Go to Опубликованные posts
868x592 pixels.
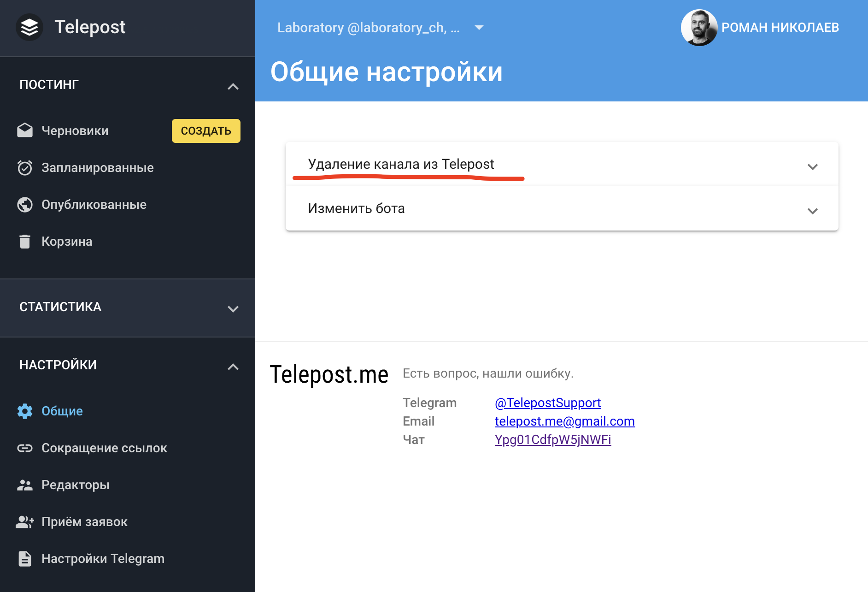coord(94,204)
